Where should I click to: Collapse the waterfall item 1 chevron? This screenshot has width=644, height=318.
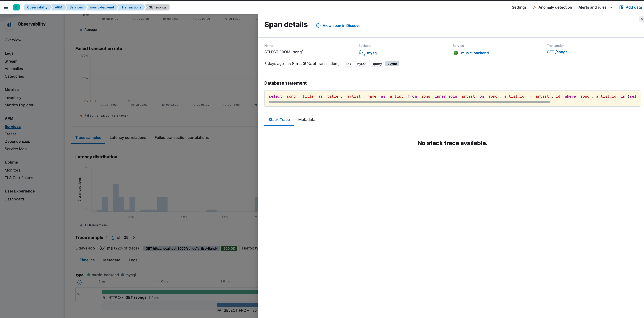[79, 294]
